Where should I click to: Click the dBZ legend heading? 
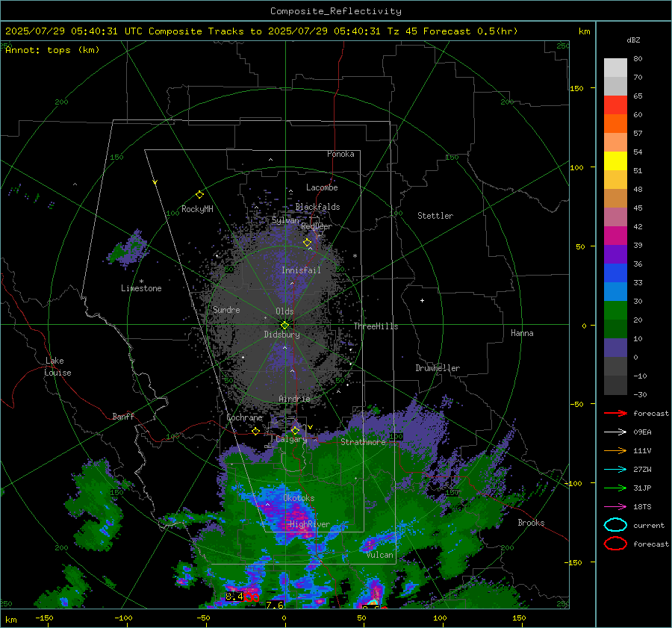[x=633, y=40]
